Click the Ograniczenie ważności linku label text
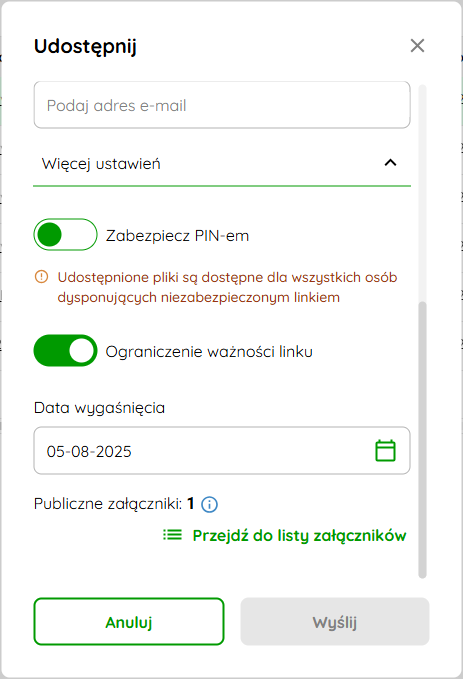Image resolution: width=463 pixels, height=679 pixels. click(209, 351)
